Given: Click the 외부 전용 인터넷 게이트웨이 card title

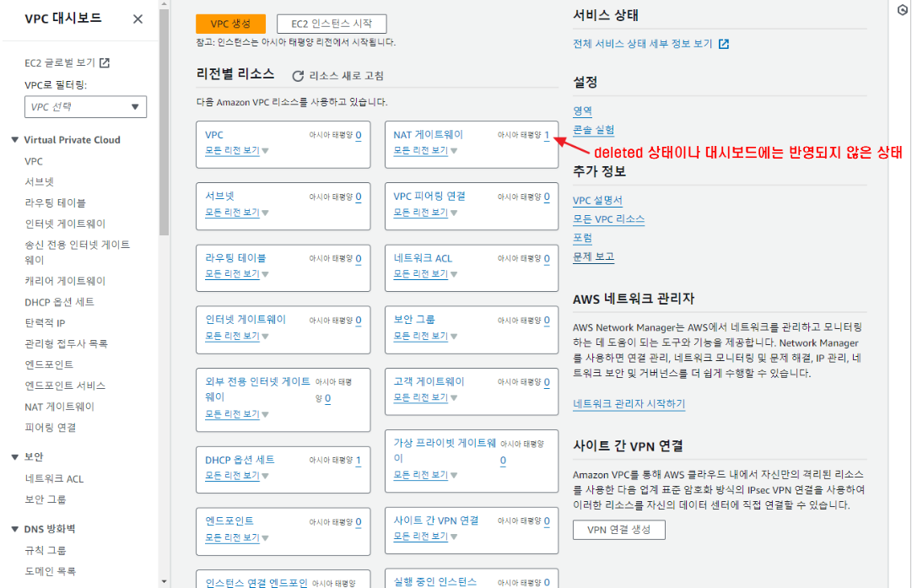Looking at the screenshot, I should point(257,389).
